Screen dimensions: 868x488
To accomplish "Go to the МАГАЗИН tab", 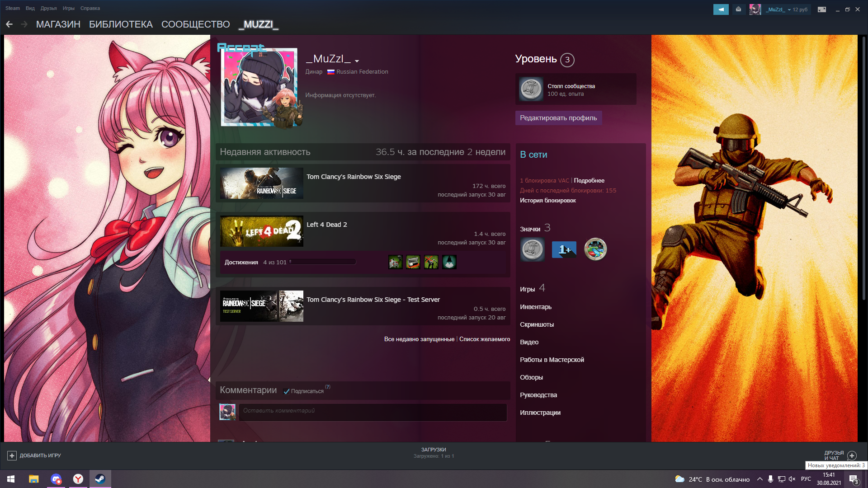I will (58, 24).
